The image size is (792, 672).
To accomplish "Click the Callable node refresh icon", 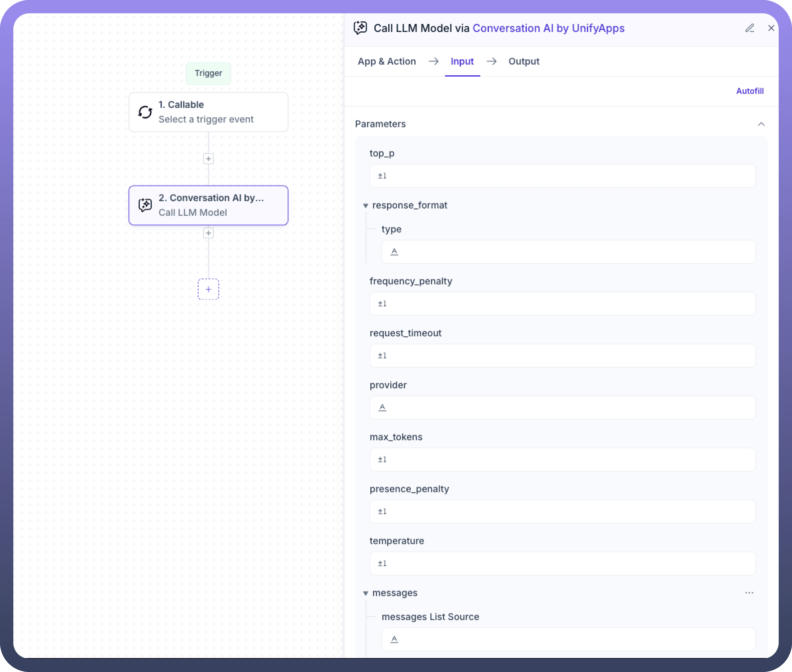I will (145, 112).
